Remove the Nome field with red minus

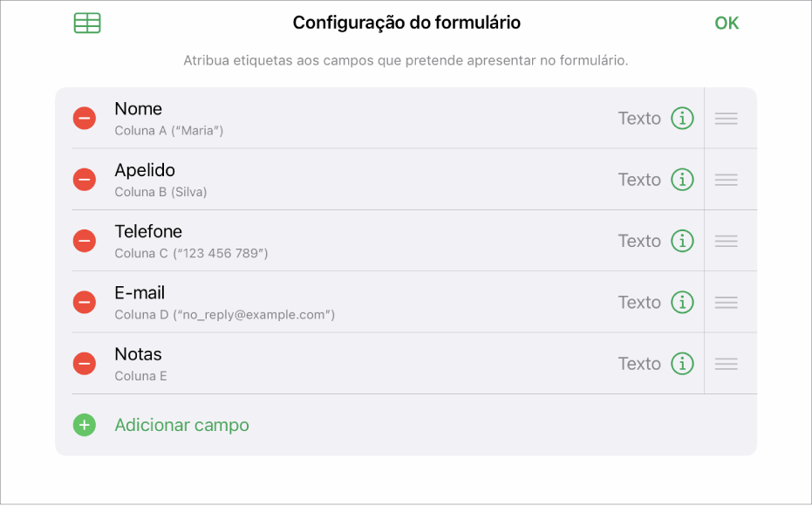pyautogui.click(x=84, y=118)
